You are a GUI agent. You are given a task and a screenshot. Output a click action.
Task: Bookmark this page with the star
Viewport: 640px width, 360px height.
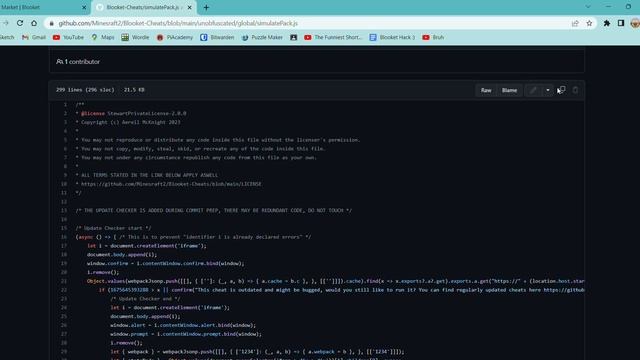coord(589,23)
